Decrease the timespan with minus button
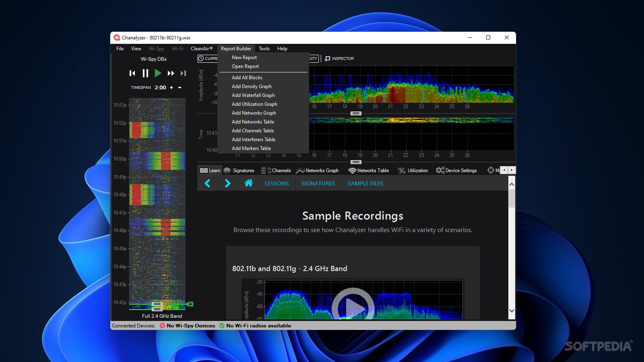 180,87
